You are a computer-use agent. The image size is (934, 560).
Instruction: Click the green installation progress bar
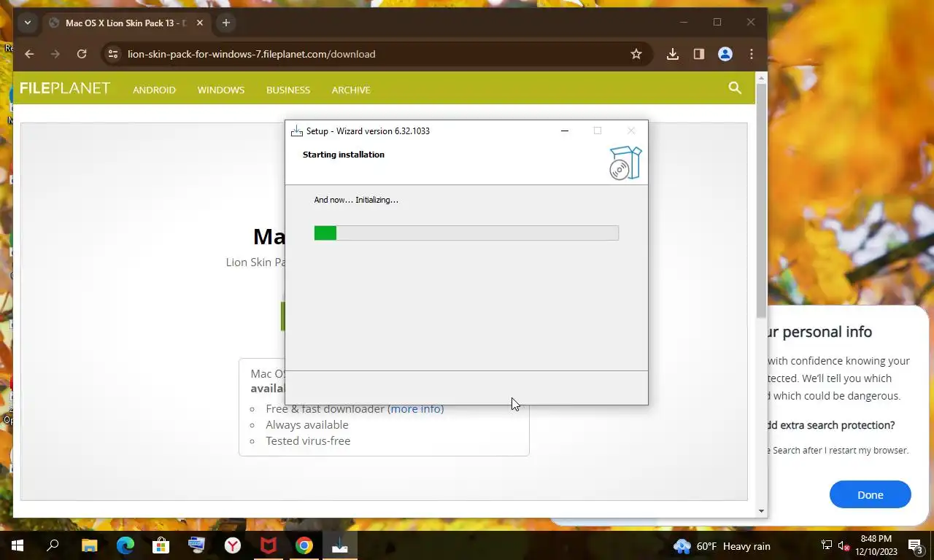coord(466,233)
